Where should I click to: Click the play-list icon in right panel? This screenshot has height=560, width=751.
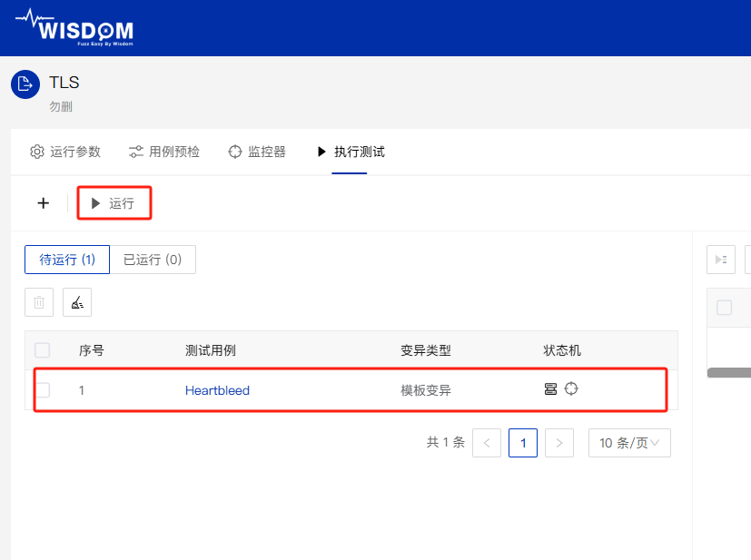(x=720, y=260)
